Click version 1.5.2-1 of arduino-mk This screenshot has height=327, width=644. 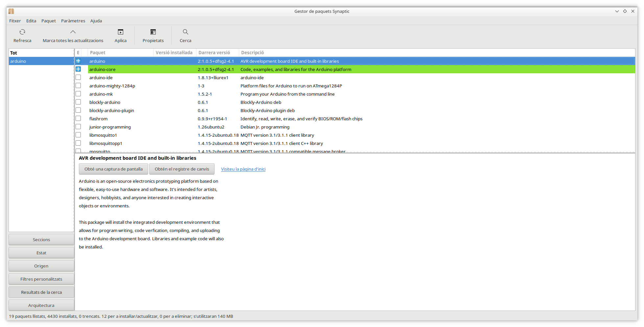(205, 94)
